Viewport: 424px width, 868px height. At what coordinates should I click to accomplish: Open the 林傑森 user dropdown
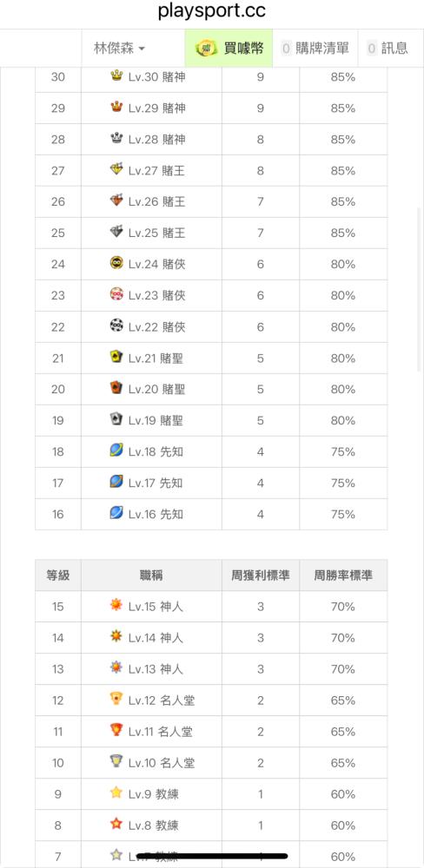(119, 49)
